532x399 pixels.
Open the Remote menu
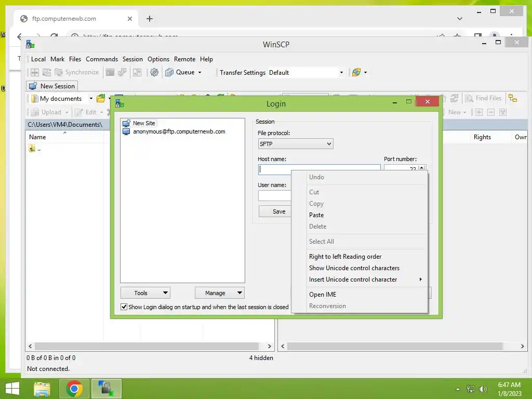(184, 59)
